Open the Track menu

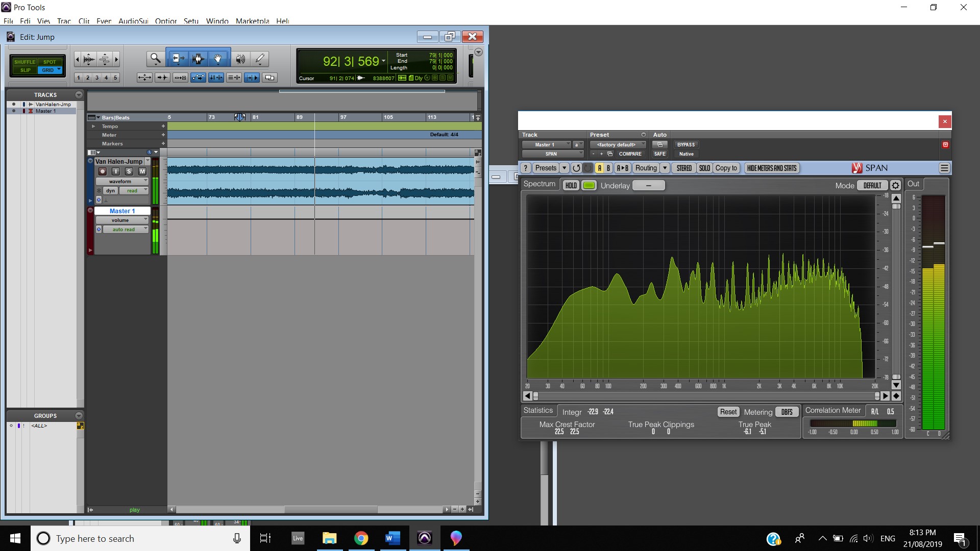tap(64, 21)
